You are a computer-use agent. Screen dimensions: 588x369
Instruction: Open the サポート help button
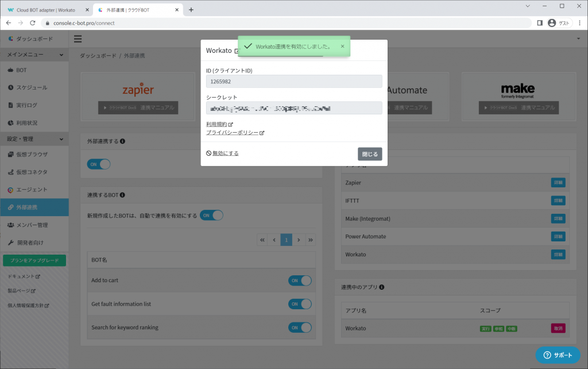point(558,355)
